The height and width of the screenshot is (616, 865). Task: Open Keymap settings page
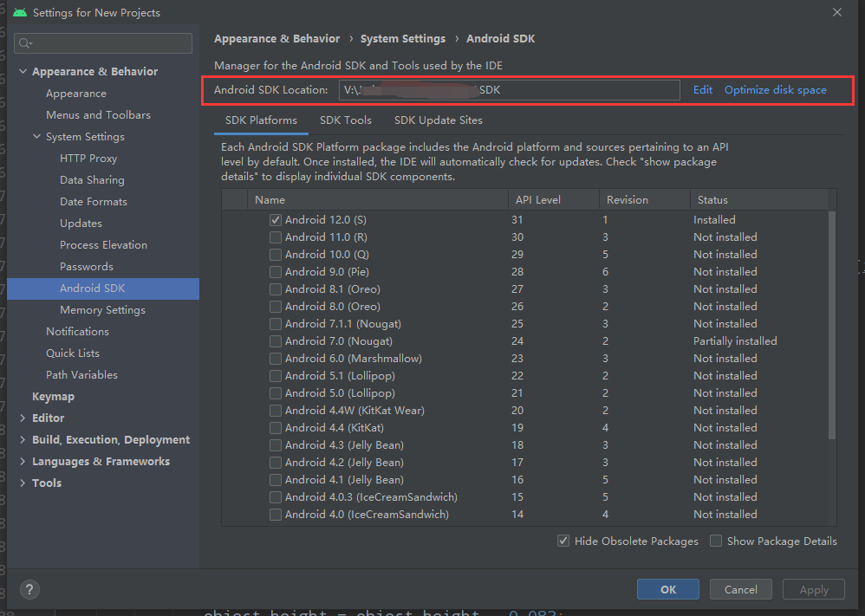[x=53, y=397]
